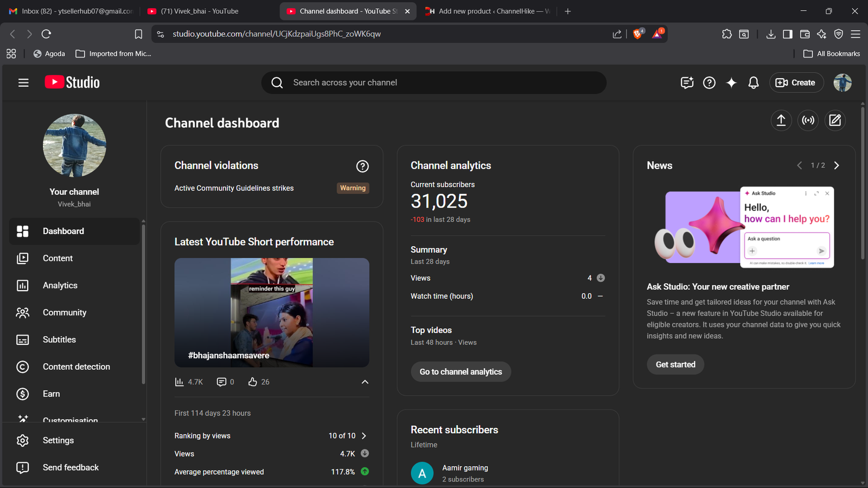Open the Help question mark icon

[x=709, y=82]
